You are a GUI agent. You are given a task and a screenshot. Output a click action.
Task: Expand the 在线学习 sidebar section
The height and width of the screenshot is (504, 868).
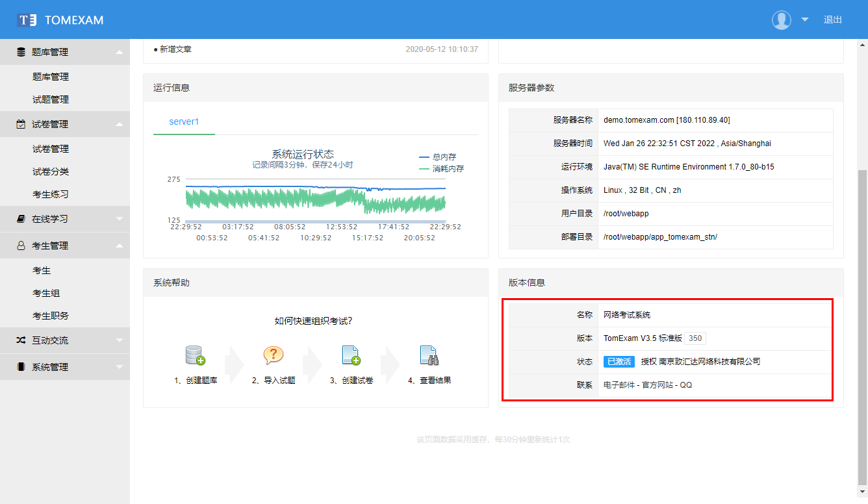click(x=65, y=219)
